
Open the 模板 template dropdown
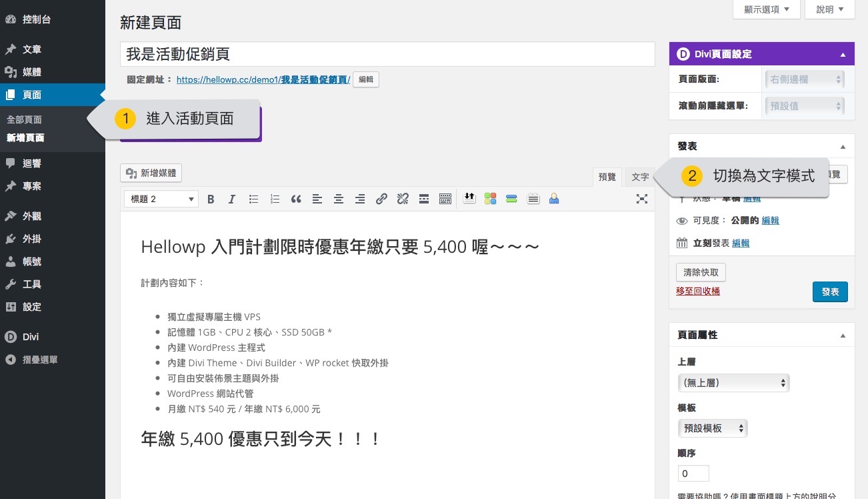(713, 428)
